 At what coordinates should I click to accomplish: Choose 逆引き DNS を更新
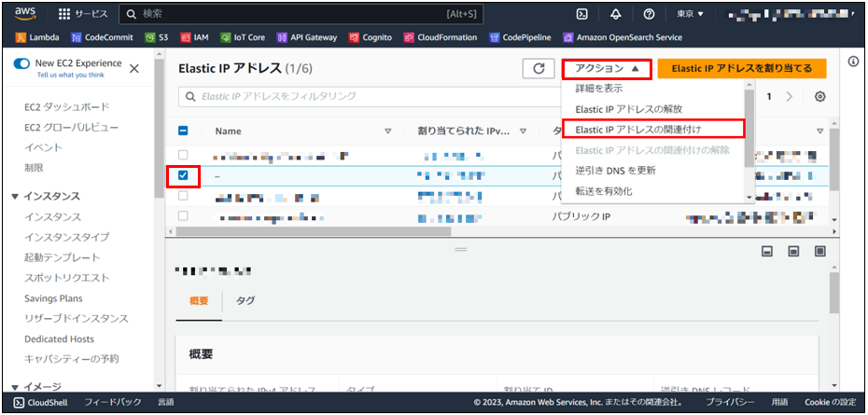click(x=616, y=171)
